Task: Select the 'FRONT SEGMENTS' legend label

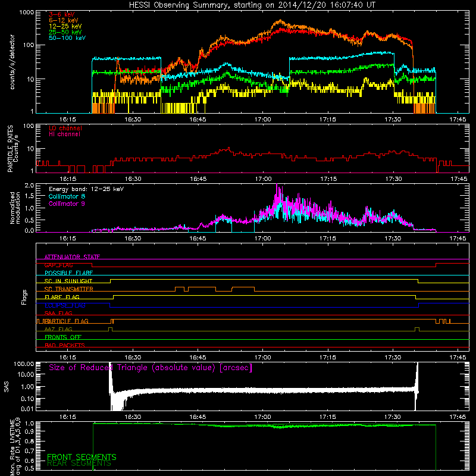Action: point(82,457)
